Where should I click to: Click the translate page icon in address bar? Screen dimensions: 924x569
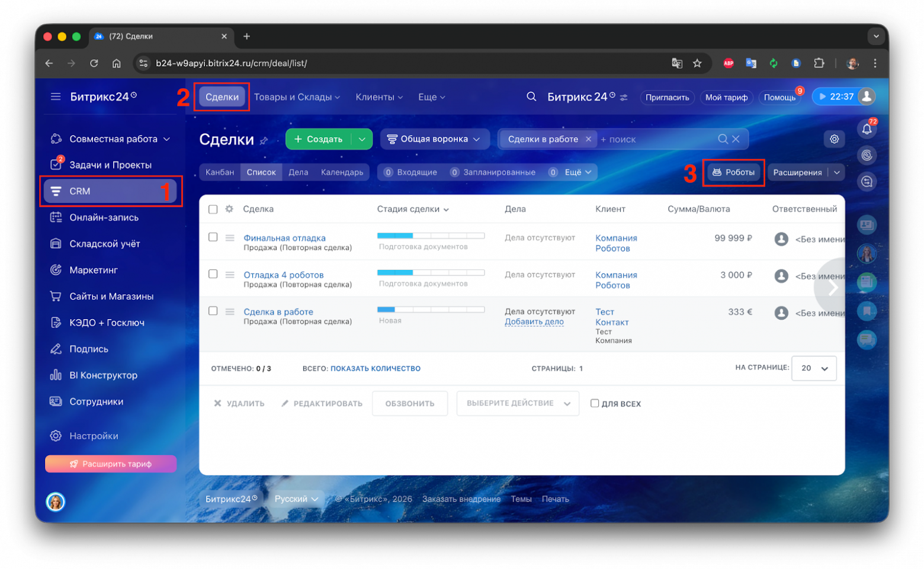[x=676, y=63]
